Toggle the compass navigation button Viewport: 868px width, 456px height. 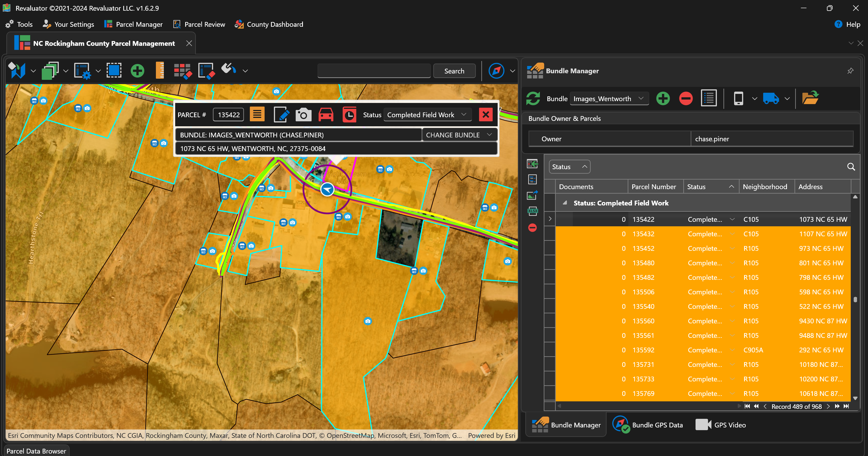pos(496,71)
